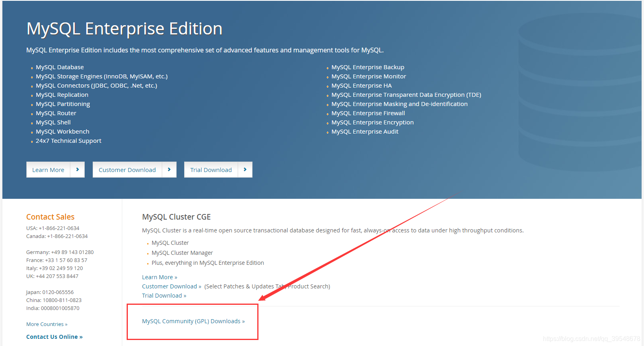
Task: Select MySQL Enterprise HA item
Action: click(362, 86)
